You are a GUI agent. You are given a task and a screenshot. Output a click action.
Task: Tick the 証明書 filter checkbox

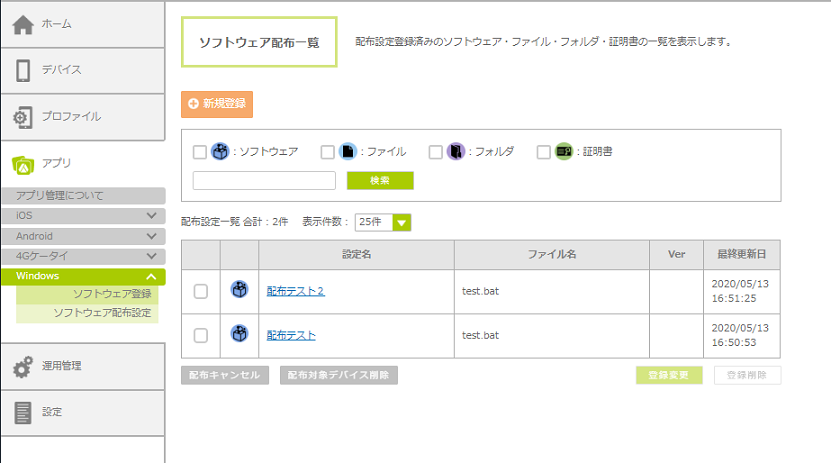tap(544, 152)
